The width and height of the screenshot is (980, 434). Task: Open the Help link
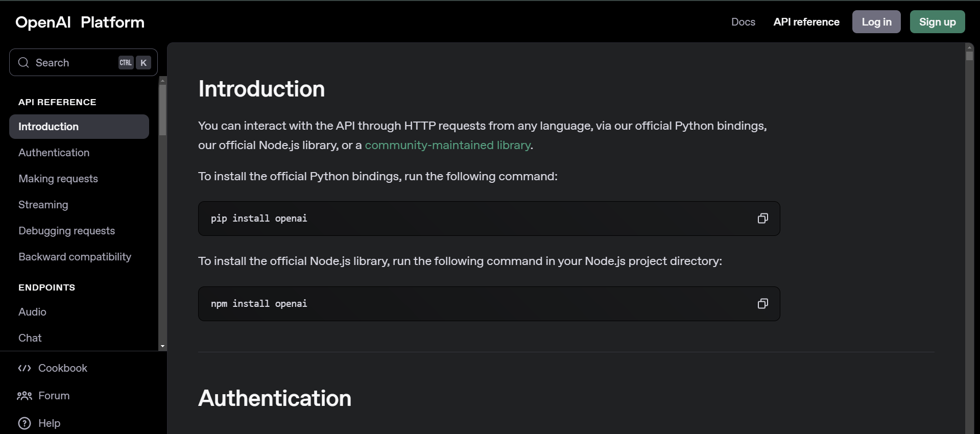[49, 423]
